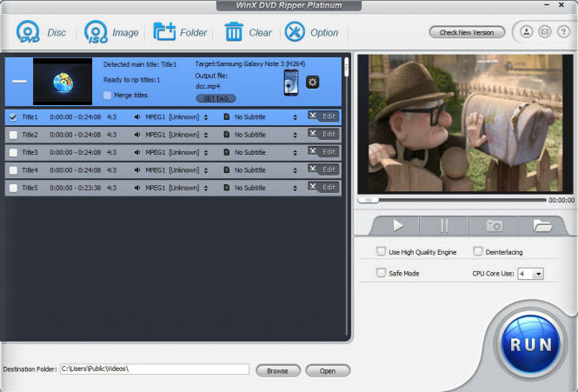The width and height of the screenshot is (578, 392).
Task: Change Title5 subtitle selector
Action: (x=295, y=188)
